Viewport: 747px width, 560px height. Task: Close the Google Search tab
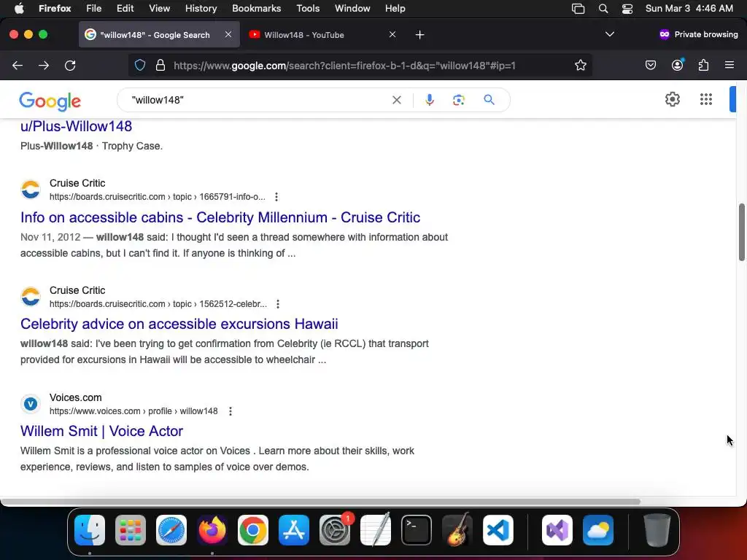tap(228, 34)
